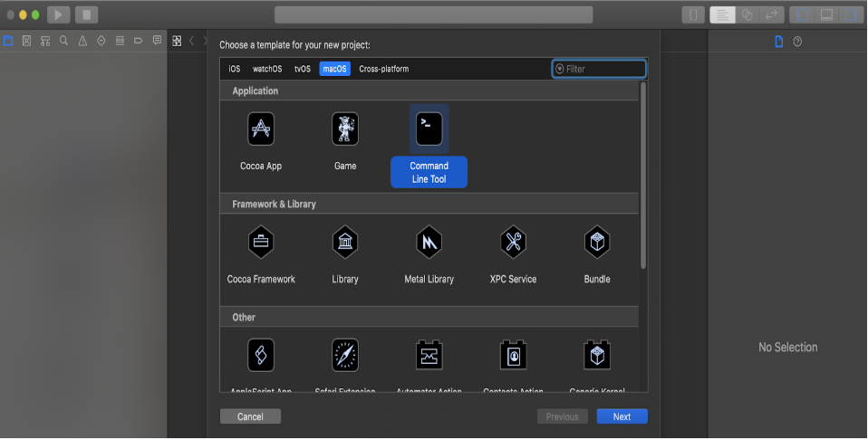
Task: Go back with the editor back chevron
Action: (191, 41)
